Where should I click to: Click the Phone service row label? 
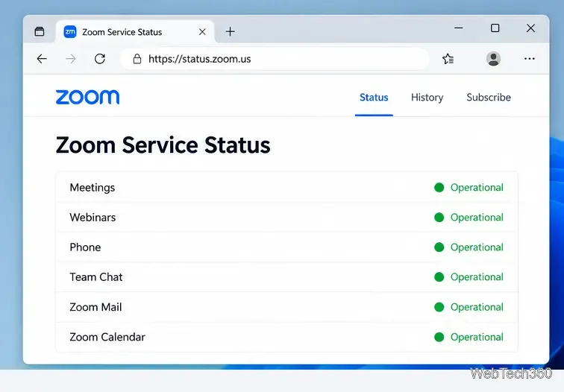[x=85, y=247]
